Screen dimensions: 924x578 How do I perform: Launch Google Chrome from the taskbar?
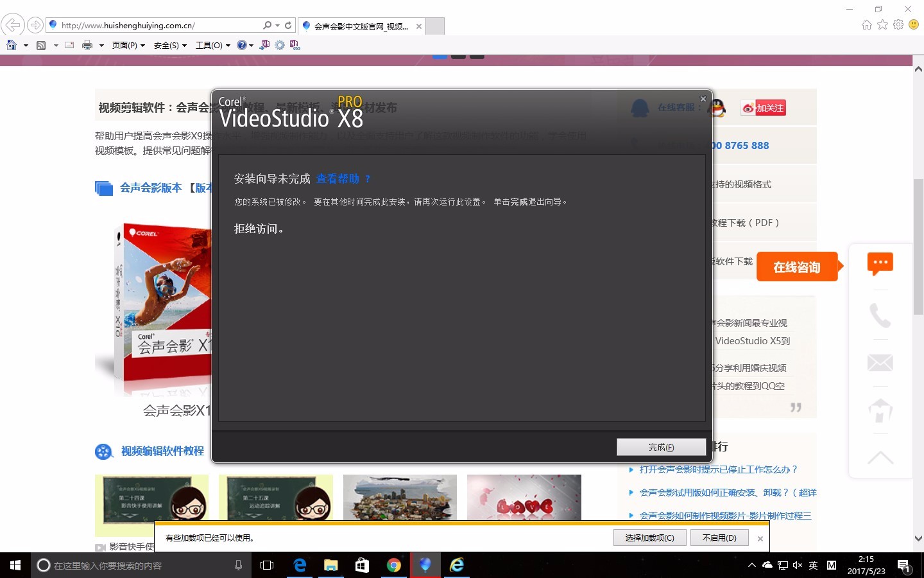(393, 565)
